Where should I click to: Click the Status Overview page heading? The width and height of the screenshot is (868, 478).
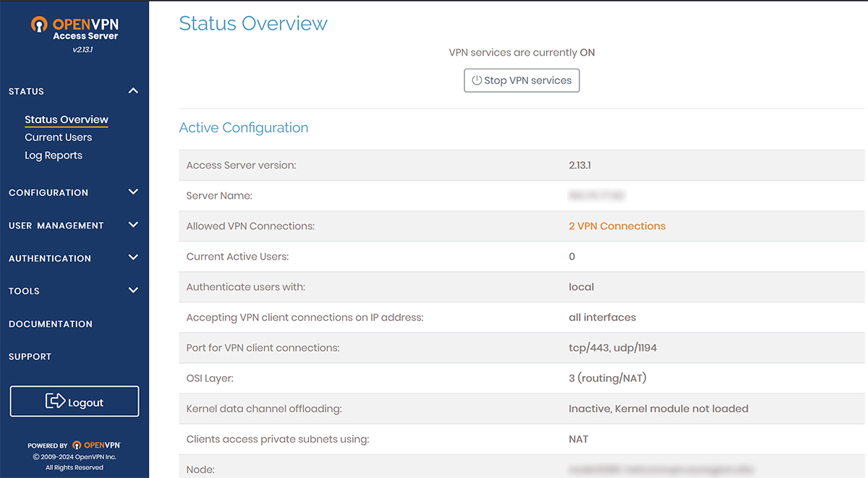click(253, 23)
